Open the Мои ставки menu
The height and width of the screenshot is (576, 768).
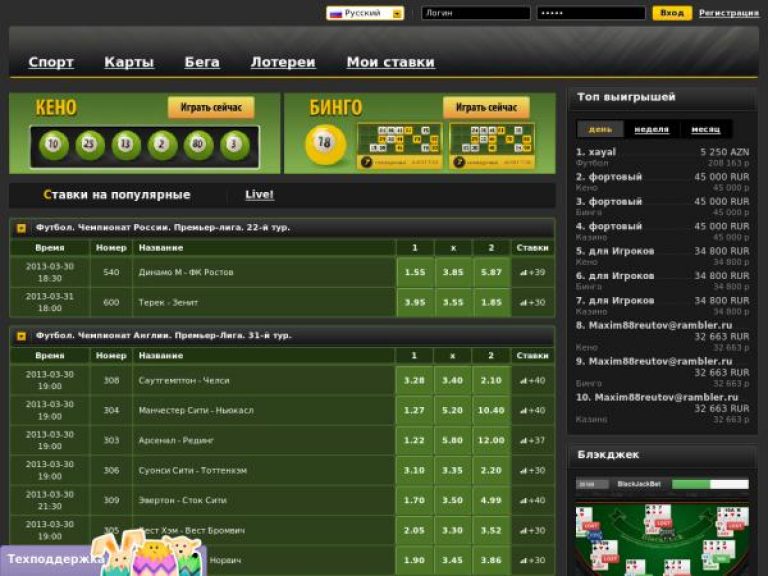(390, 62)
